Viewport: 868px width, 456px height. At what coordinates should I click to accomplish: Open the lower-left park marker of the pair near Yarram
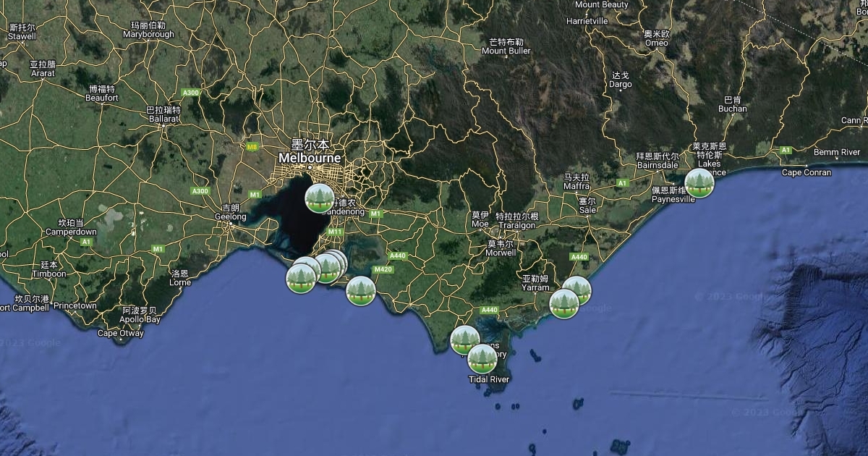(563, 303)
